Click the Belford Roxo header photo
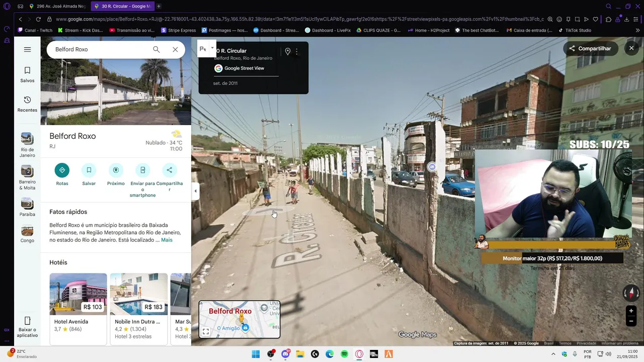644x362 pixels. point(116,80)
